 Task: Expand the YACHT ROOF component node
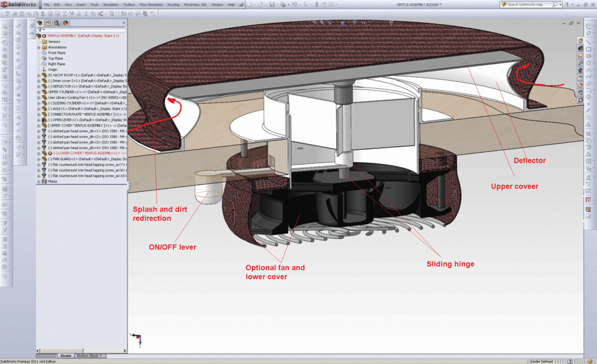point(37,76)
